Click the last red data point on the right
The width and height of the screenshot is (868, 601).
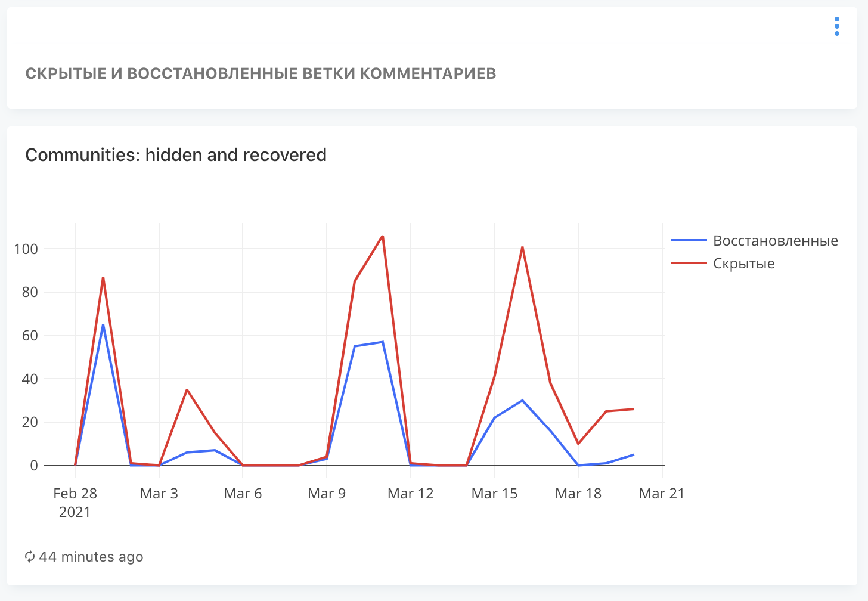634,409
